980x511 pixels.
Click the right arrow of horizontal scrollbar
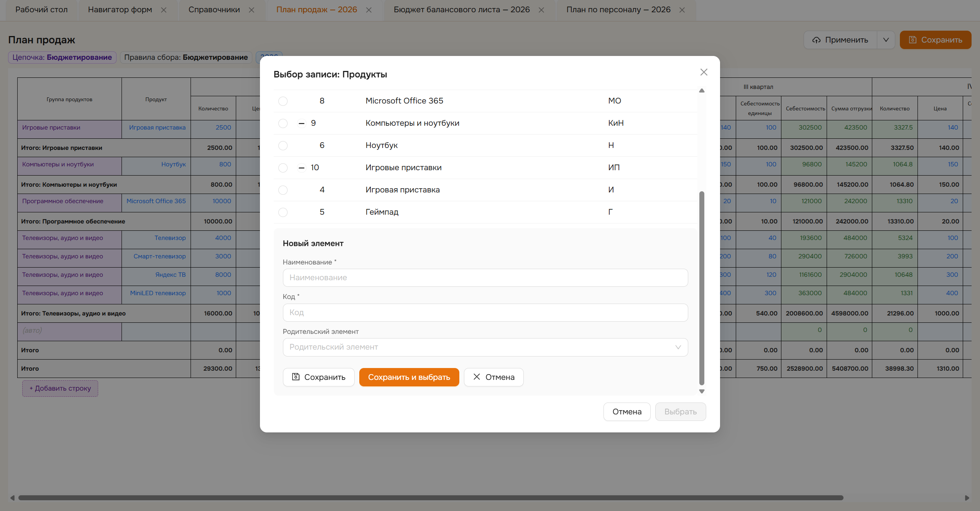pos(967,498)
